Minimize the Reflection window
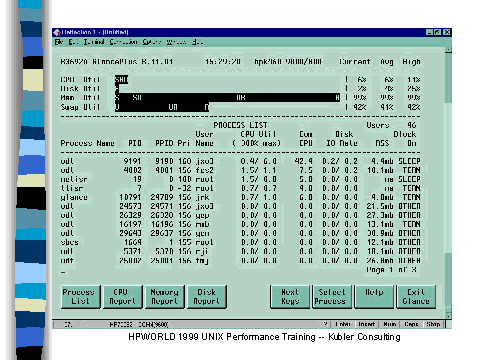The image size is (480, 360). [430, 32]
